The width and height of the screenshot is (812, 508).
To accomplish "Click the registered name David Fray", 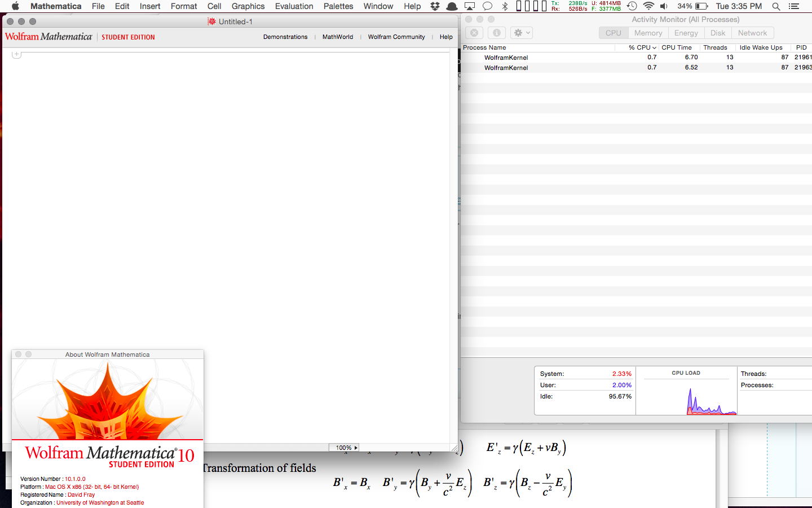I will (x=81, y=494).
